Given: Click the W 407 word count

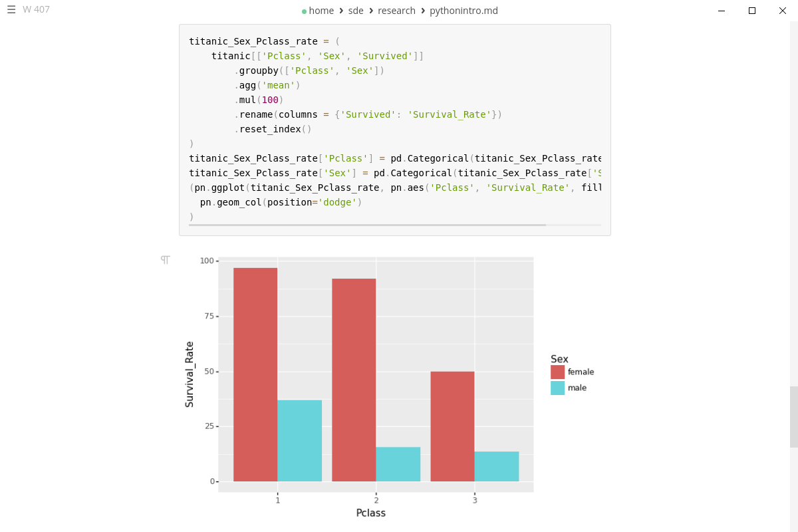Looking at the screenshot, I should pyautogui.click(x=36, y=9).
